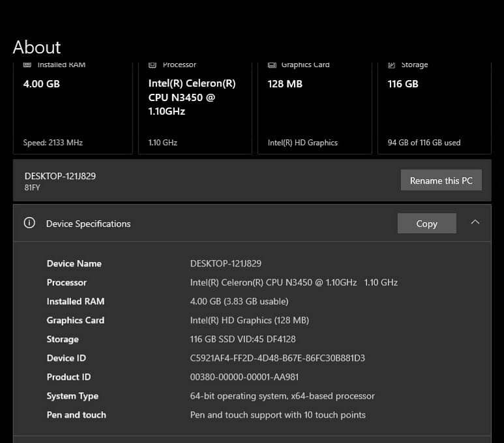
Task: Click the Graphics Card card icon
Action: (x=272, y=65)
